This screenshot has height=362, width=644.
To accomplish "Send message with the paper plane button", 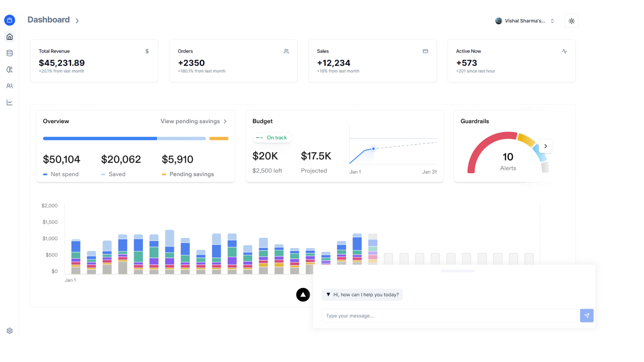I will tap(587, 316).
